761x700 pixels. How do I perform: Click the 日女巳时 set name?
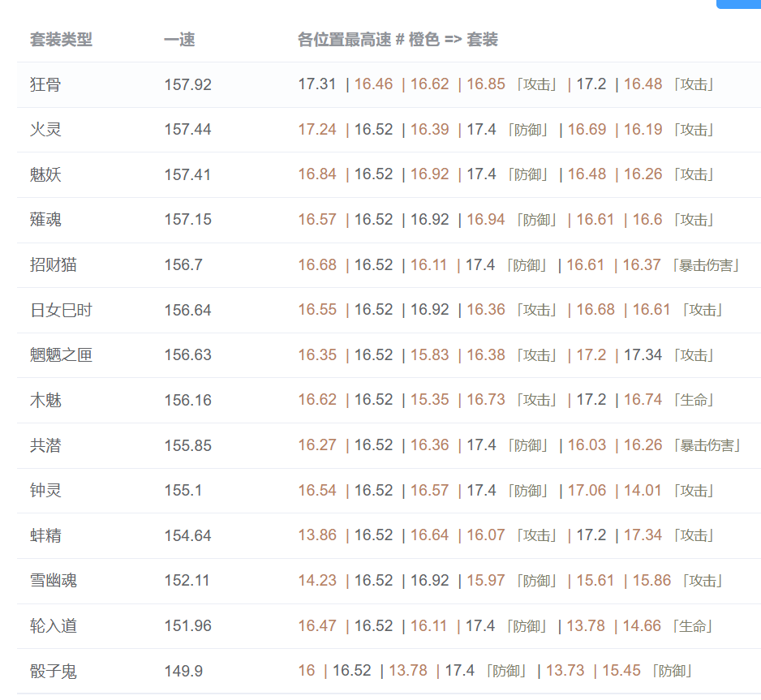pos(61,310)
